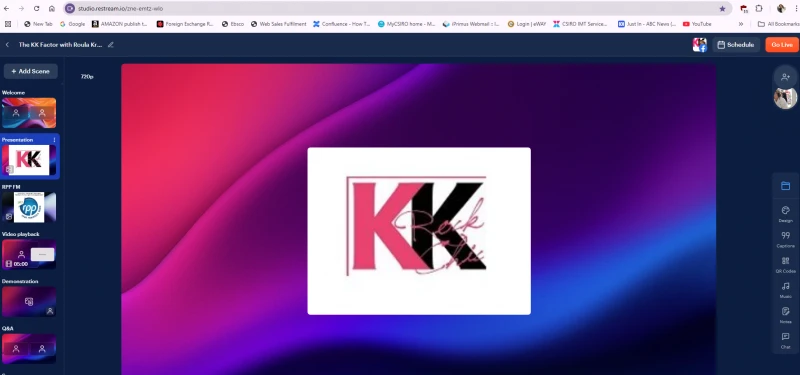Open the Chrome three-dot menu
Image resolution: width=800 pixels, height=375 pixels.
coord(795,9)
